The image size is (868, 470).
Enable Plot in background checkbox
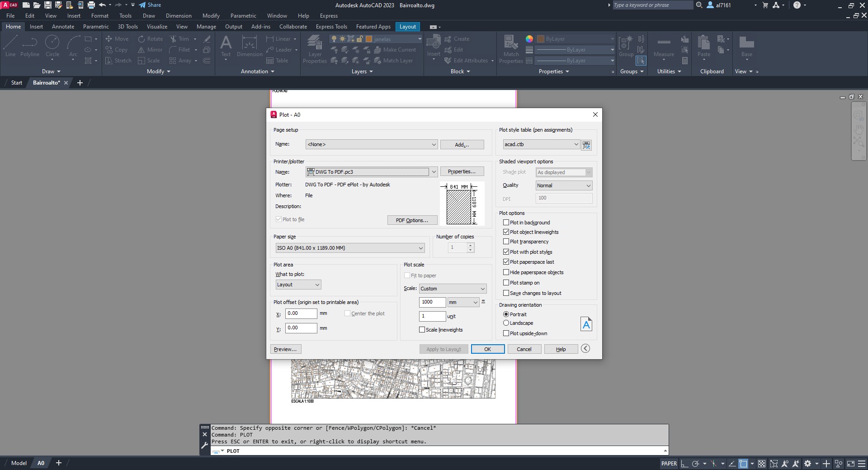click(506, 223)
